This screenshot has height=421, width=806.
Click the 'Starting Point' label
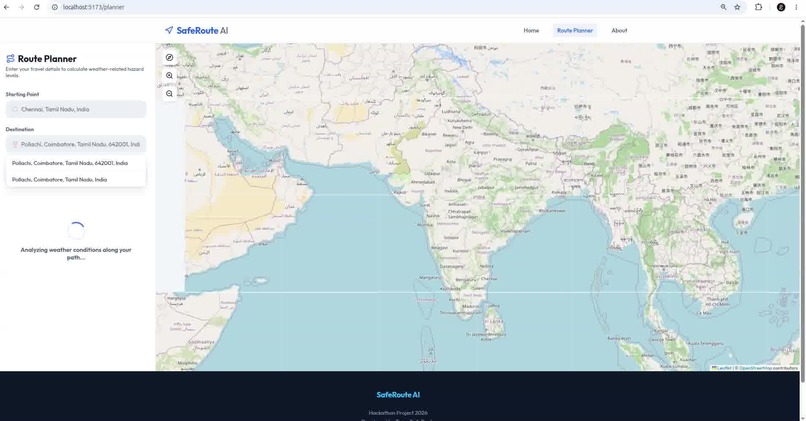click(x=22, y=94)
